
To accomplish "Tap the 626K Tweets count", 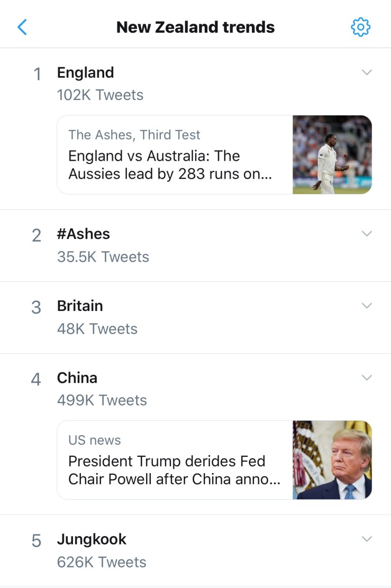I will (102, 562).
